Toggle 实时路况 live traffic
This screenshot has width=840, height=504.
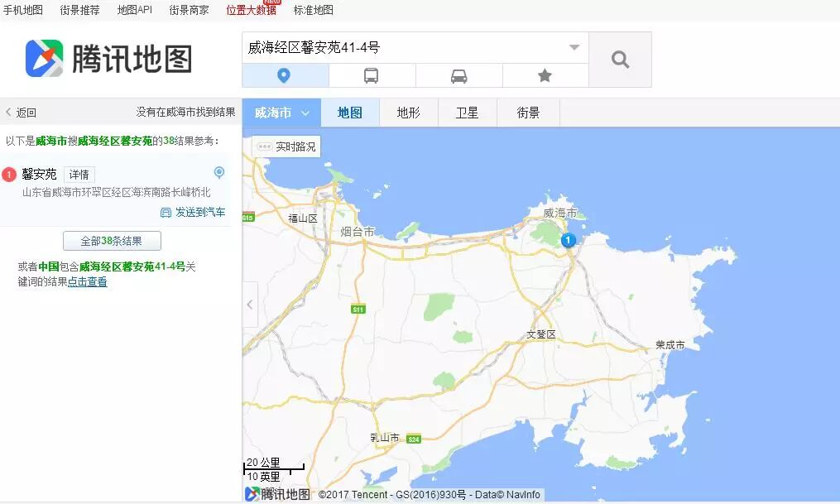point(286,146)
